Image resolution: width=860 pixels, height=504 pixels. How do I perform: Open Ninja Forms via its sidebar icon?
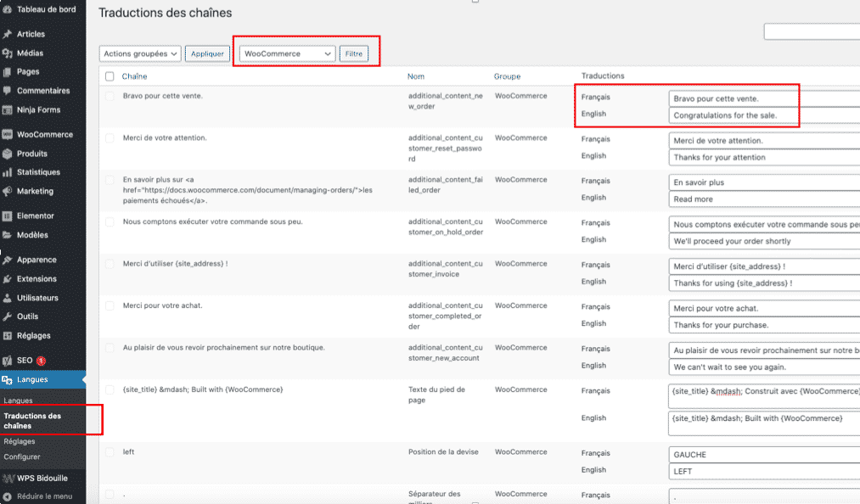(x=8, y=111)
